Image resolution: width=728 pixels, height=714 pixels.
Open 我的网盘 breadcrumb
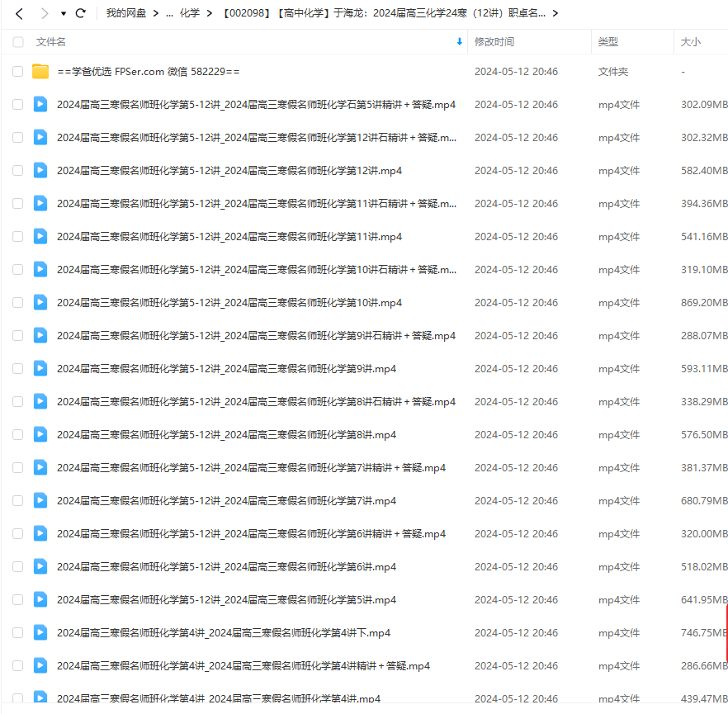tap(125, 13)
